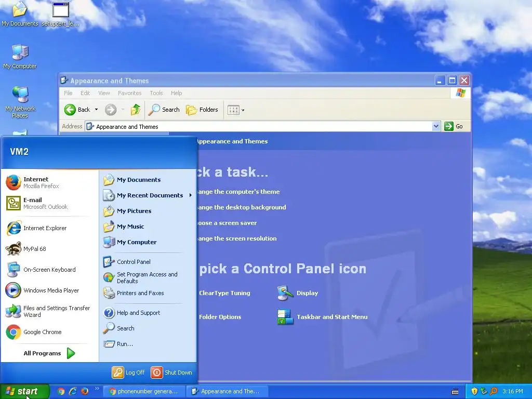Change the screen resolution link

pos(237,238)
